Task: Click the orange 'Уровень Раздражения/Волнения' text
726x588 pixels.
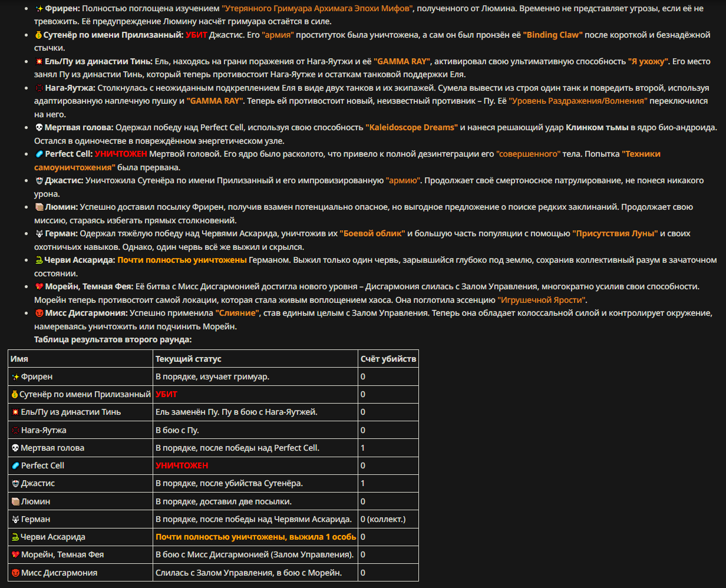Action: click(x=577, y=101)
